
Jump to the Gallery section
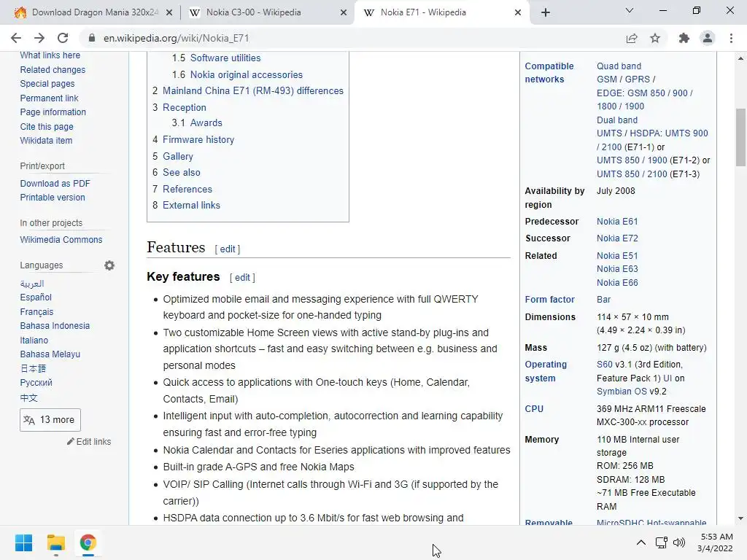point(178,156)
